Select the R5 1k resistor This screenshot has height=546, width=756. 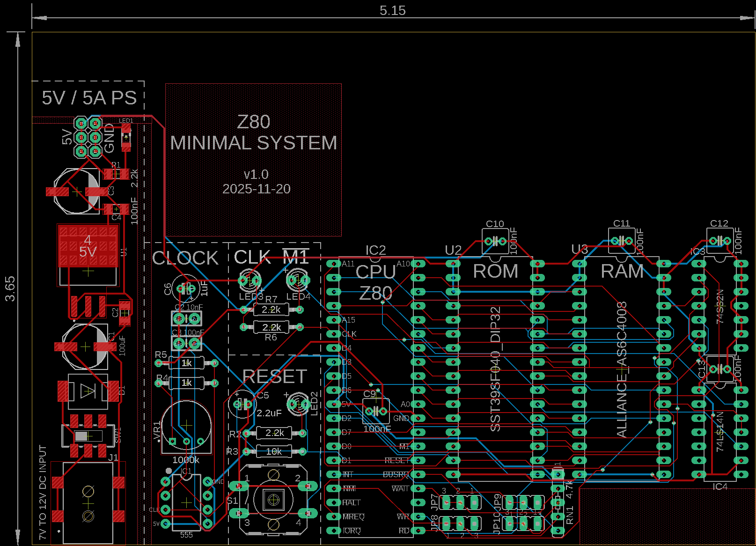pos(186,363)
